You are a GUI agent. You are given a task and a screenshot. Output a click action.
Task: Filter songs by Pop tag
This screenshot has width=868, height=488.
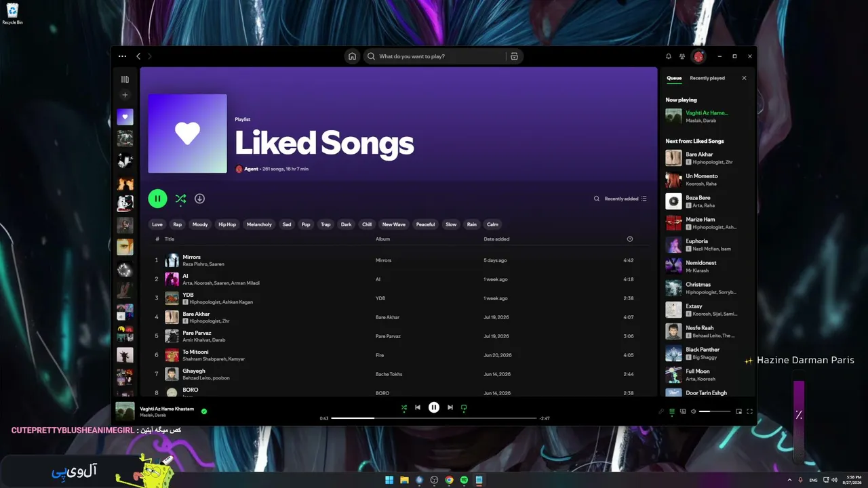(x=306, y=224)
